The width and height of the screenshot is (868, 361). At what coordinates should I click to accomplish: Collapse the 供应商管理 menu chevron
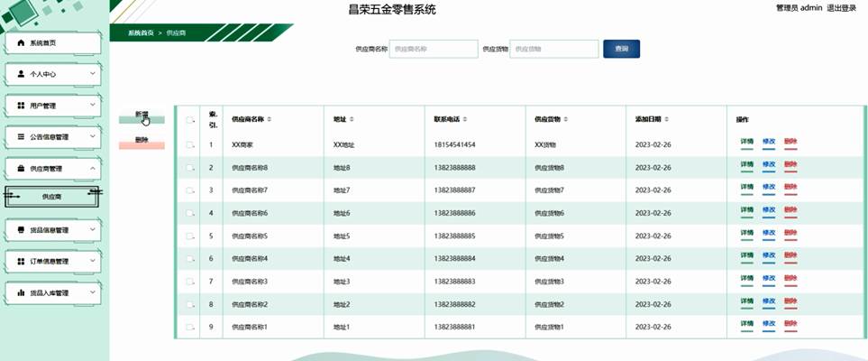(93, 168)
